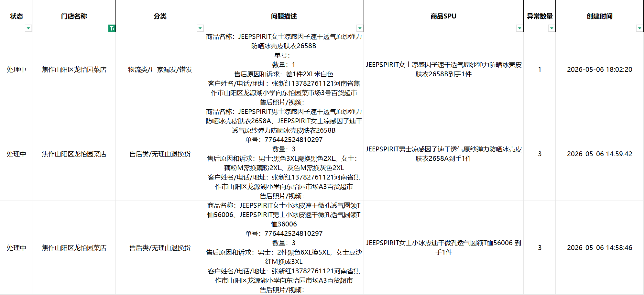The height and width of the screenshot is (295, 644).
Task: Select the description cell mentioning 差1件2XL米白色
Action: coord(284,70)
